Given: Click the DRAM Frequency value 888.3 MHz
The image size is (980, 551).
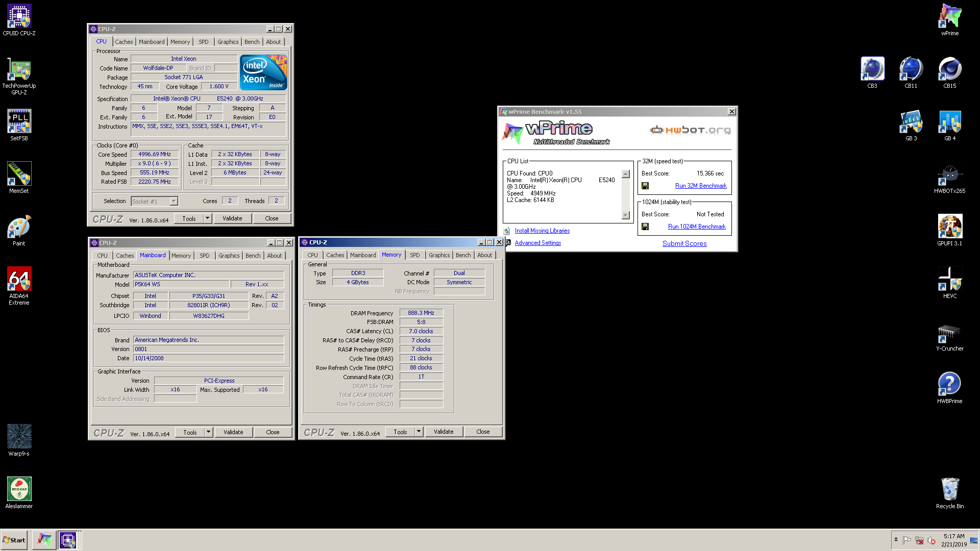Looking at the screenshot, I should click(x=421, y=313).
